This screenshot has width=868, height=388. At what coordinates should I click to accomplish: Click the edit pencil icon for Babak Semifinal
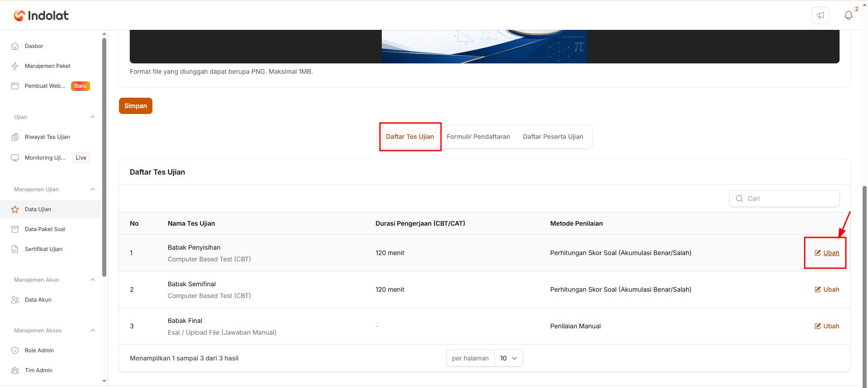pyautogui.click(x=818, y=289)
